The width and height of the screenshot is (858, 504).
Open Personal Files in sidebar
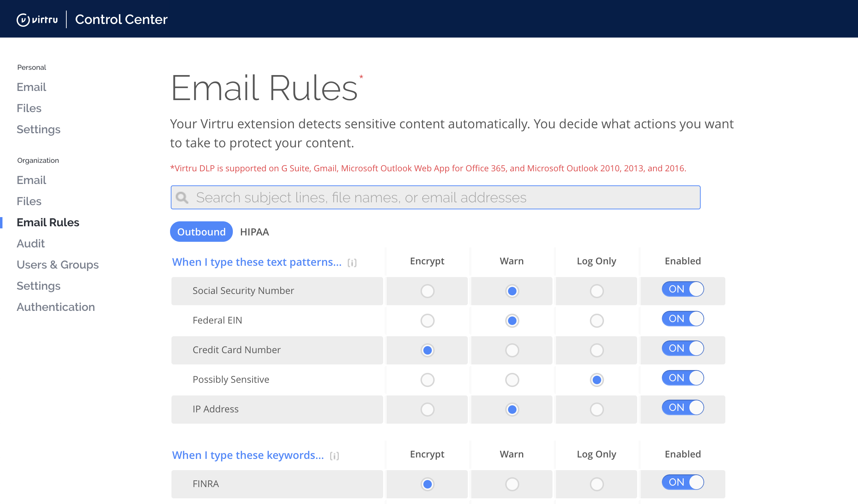coord(29,108)
